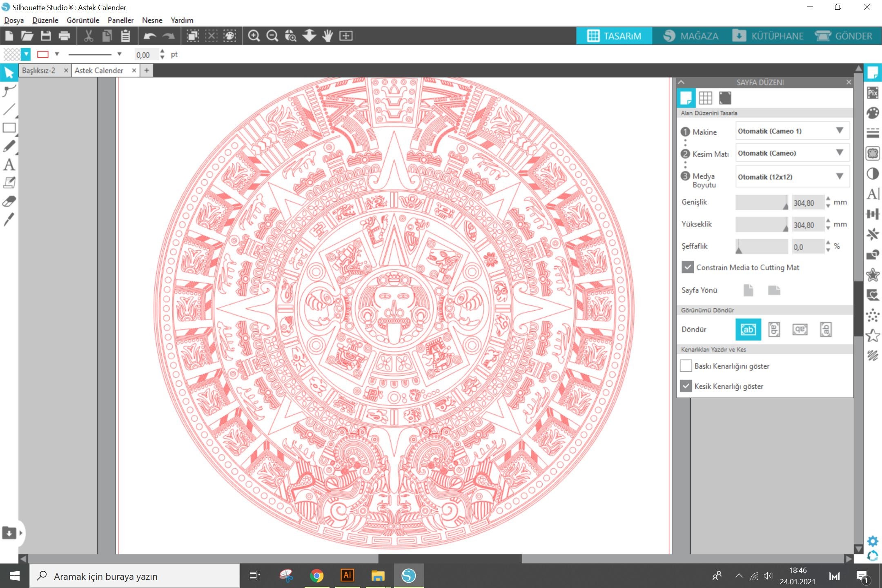Image resolution: width=882 pixels, height=588 pixels.
Task: Enable Baskı Kenarlığını göster
Action: click(x=686, y=366)
